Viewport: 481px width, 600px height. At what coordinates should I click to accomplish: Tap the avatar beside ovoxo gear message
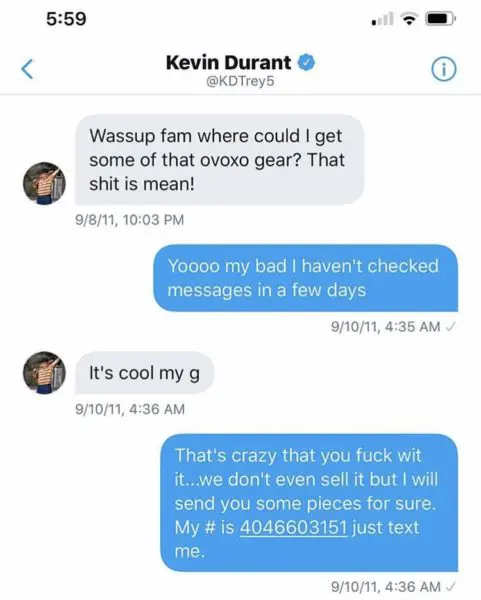[x=44, y=183]
